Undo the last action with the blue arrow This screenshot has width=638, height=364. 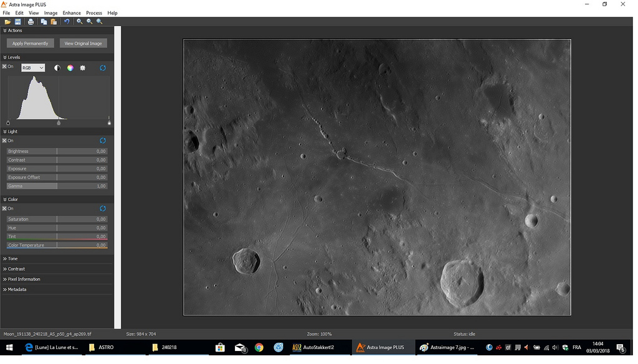coord(67,22)
